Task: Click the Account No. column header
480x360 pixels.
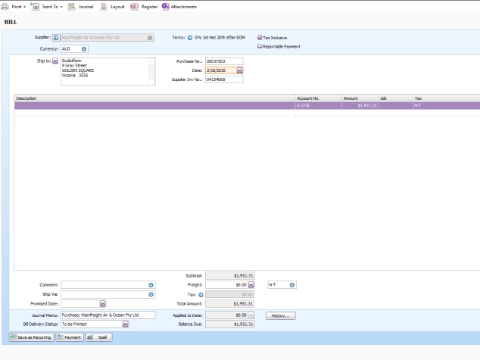Action: point(318,98)
